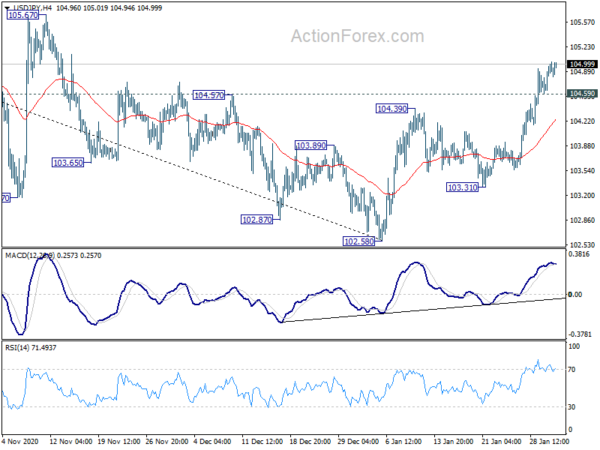Click the 102.860 price axis value
600x450 pixels.
582,220
